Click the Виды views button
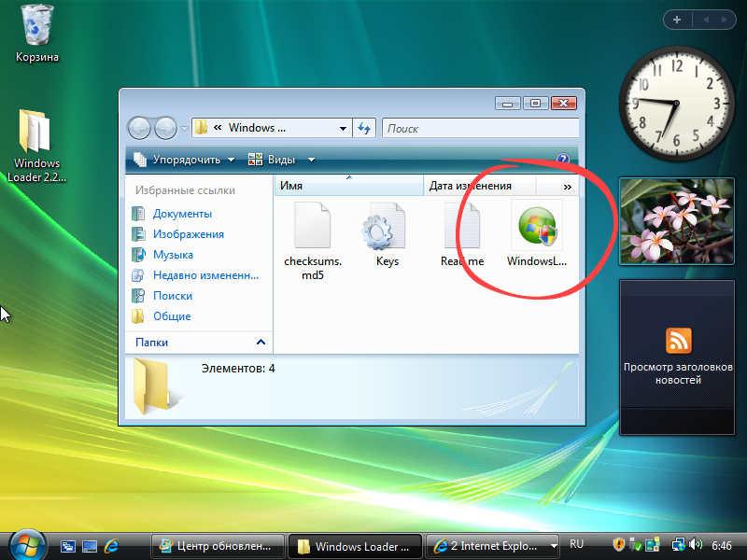 click(272, 160)
